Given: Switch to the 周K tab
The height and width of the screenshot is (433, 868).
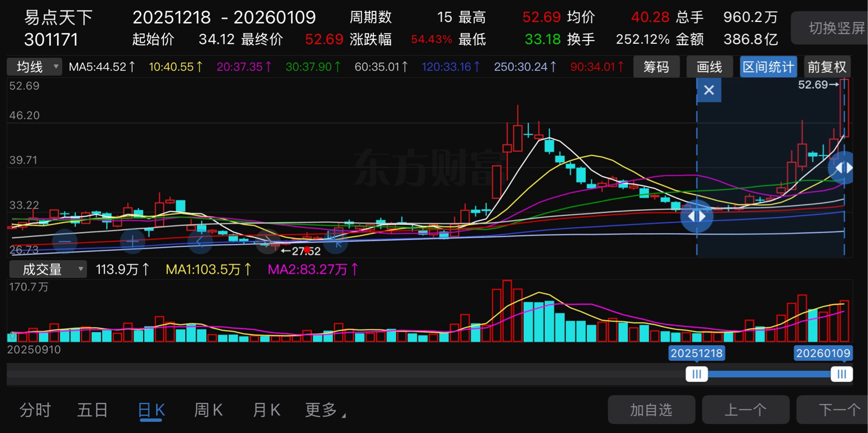Looking at the screenshot, I should tap(208, 410).
